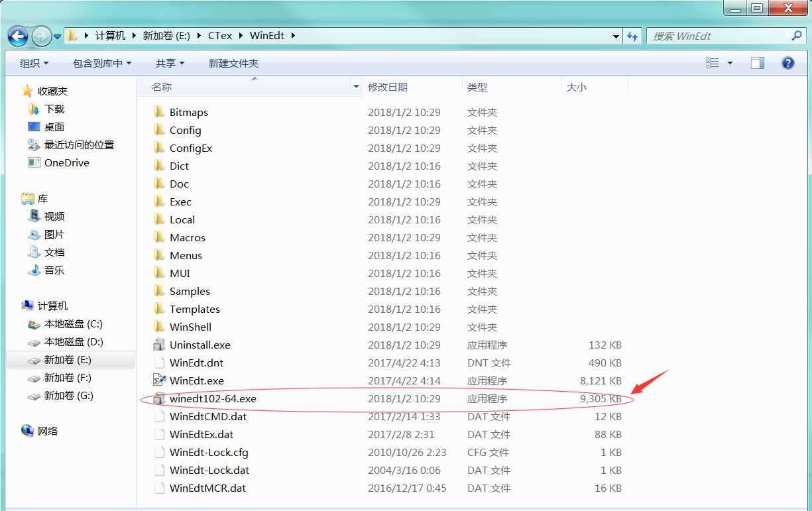Image resolution: width=812 pixels, height=511 pixels.
Task: Sort by the 类型 column header
Action: pos(512,87)
